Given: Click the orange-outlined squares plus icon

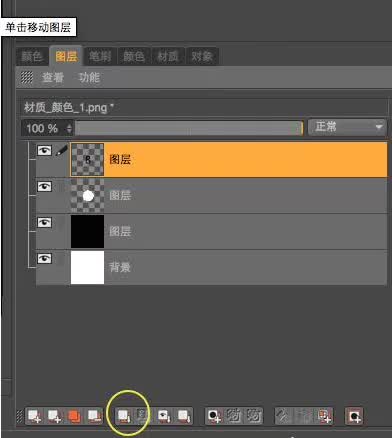Looking at the screenshot, I should (324, 416).
